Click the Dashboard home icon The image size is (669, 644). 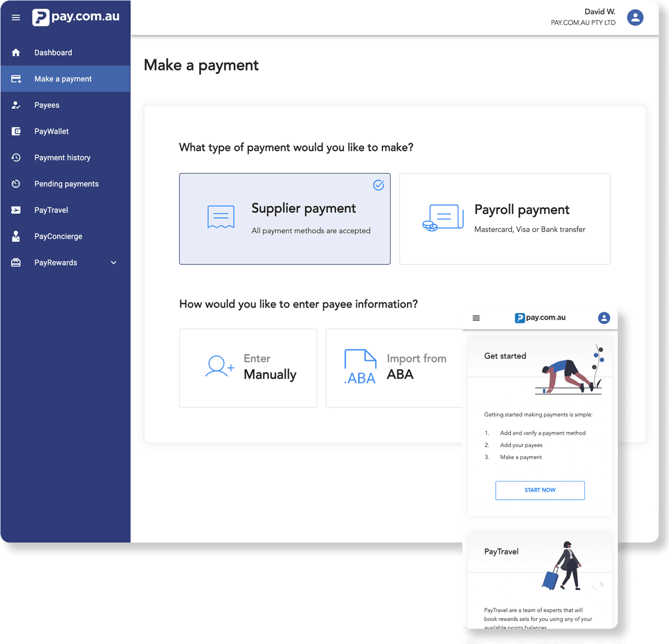[16, 52]
